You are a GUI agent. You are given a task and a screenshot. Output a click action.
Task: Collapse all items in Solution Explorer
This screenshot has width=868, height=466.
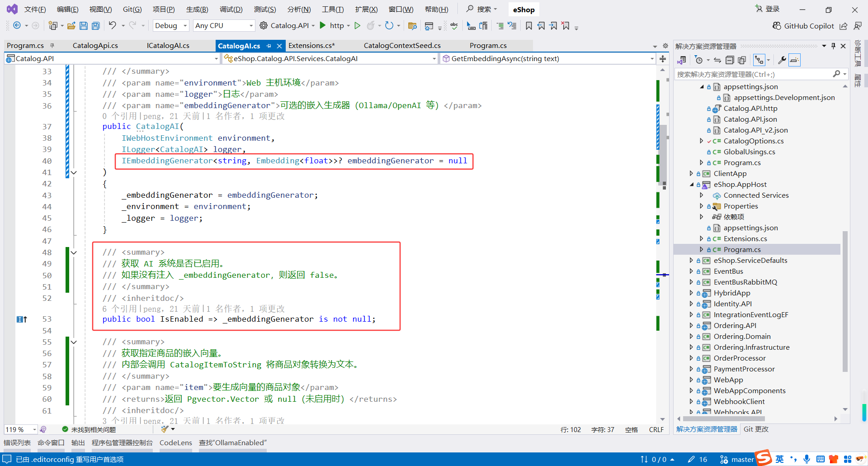point(730,59)
